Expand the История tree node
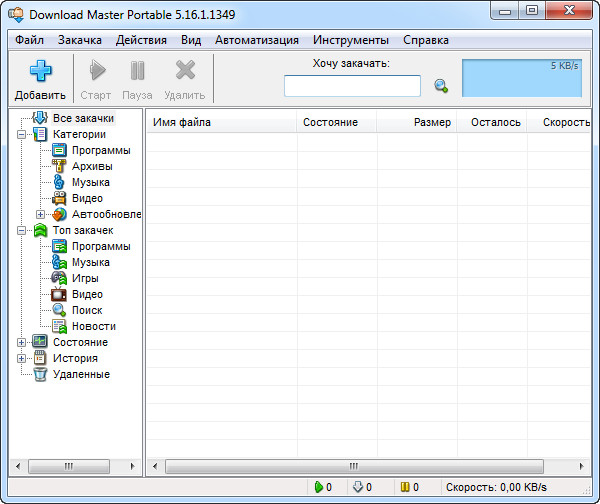The height and width of the screenshot is (504, 600). [22, 358]
